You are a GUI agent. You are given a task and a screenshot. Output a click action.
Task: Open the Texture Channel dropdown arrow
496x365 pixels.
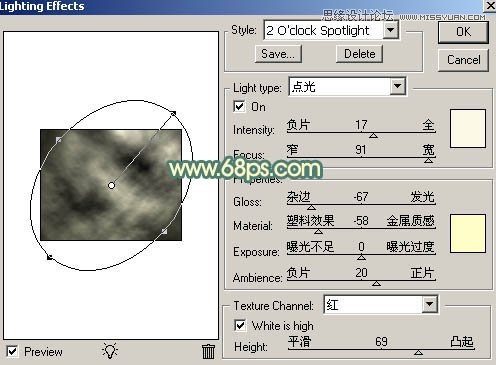[429, 304]
